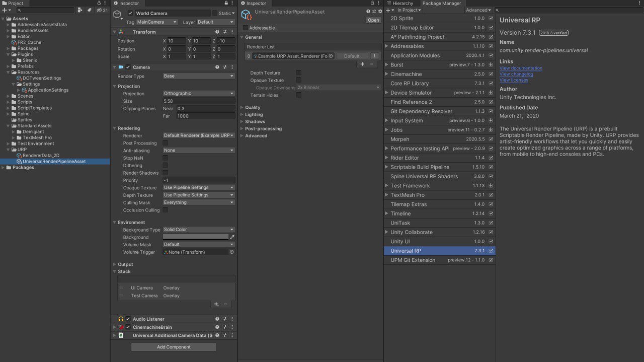
Task: Enable Dithering checkbox
Action: click(165, 165)
